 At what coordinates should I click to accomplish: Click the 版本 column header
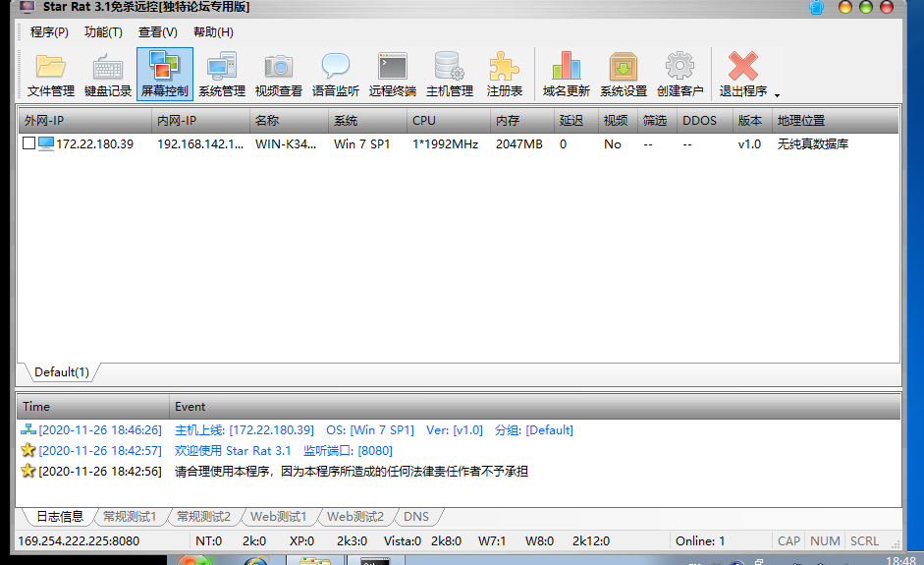(x=752, y=121)
